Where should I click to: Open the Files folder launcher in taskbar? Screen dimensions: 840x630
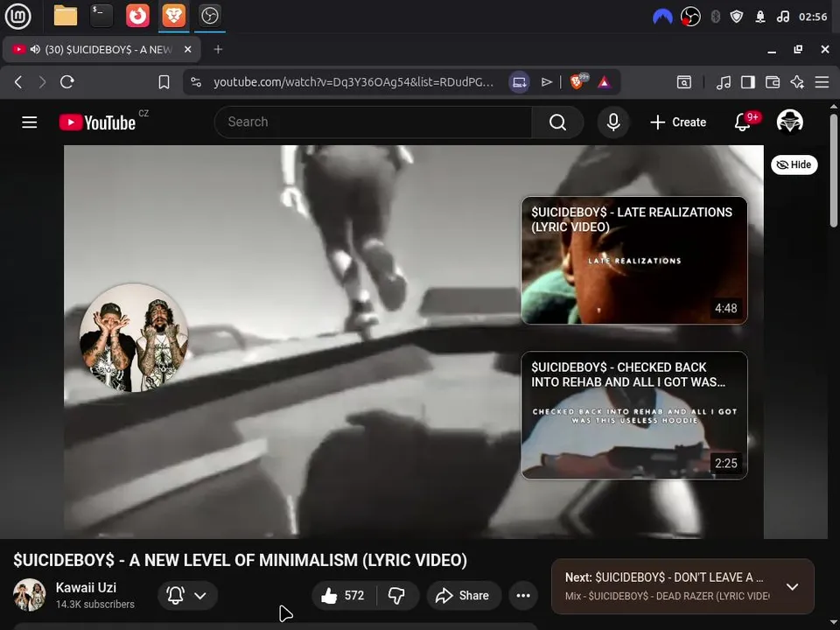[66, 16]
